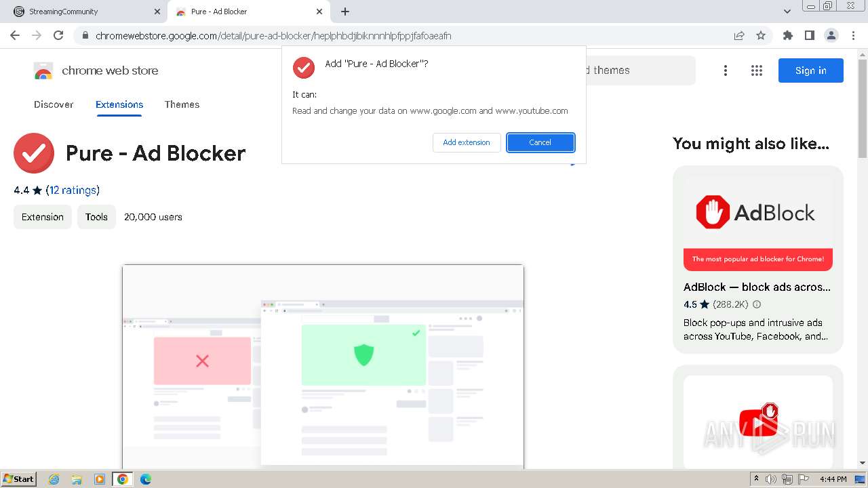This screenshot has height=488, width=868.
Task: Open a new browser tab
Action: [x=345, y=12]
